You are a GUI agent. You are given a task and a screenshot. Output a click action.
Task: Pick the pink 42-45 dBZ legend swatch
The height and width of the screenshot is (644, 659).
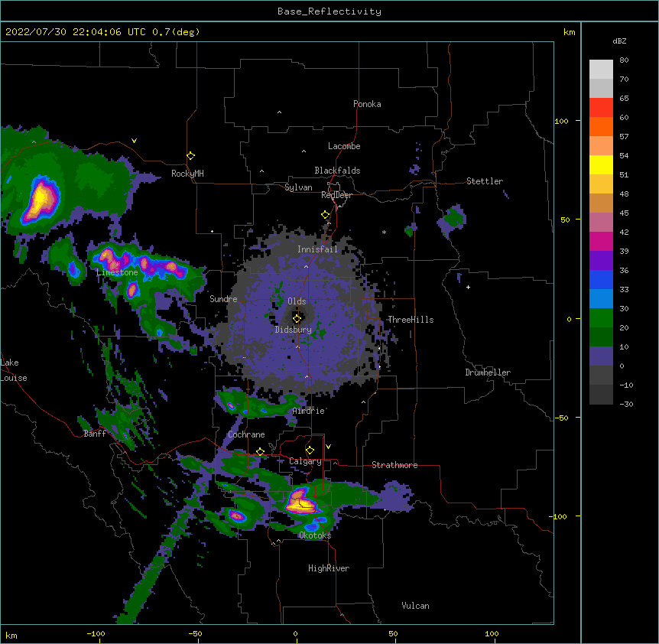coord(601,223)
